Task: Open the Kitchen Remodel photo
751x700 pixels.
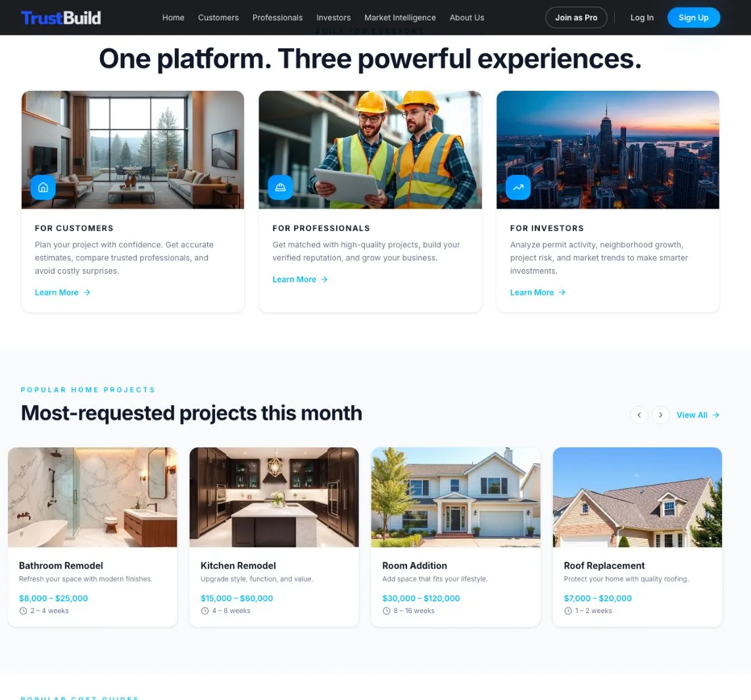Action: 274,497
